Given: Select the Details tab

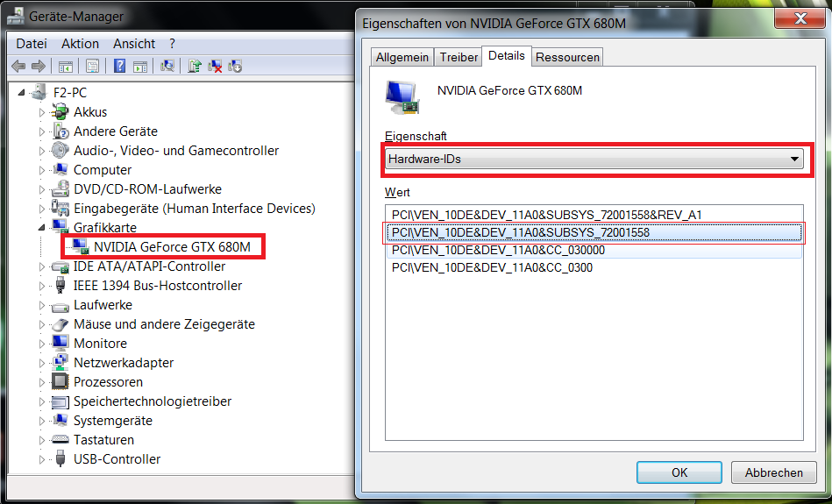Looking at the screenshot, I should click(506, 56).
